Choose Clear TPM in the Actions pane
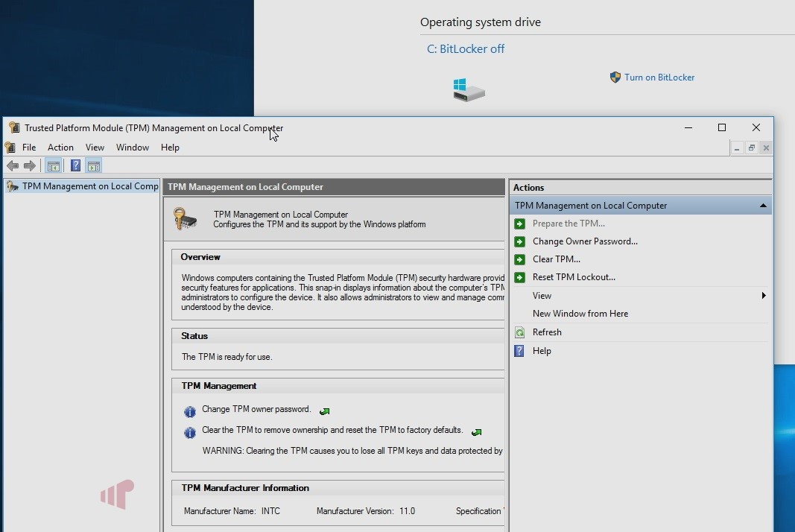The image size is (795, 532). pyautogui.click(x=556, y=259)
